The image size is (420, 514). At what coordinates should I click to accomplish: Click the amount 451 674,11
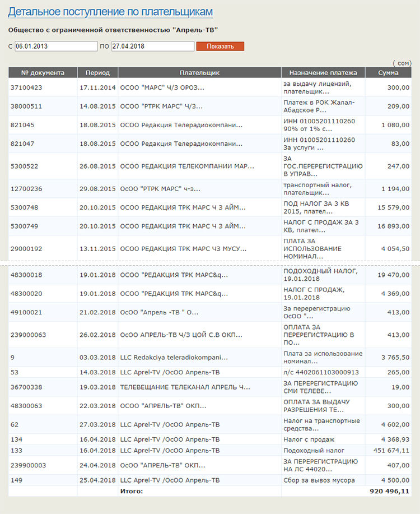[391, 450]
